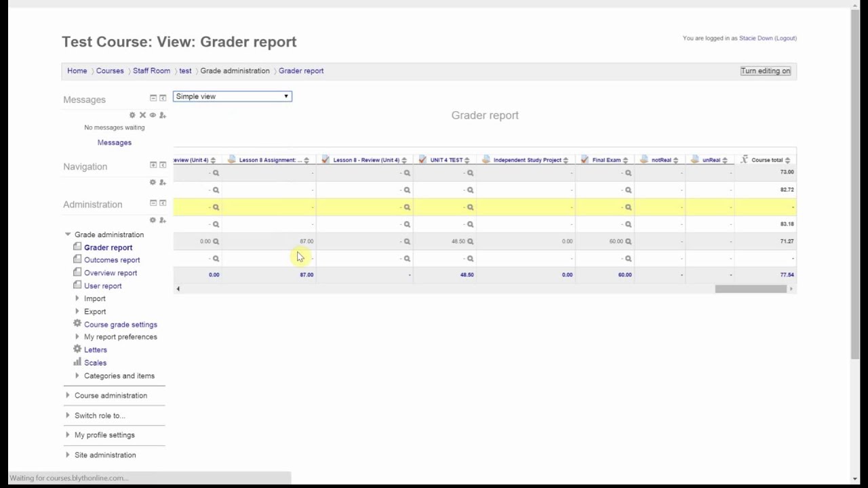Click the Administration block assign roles icon
The width and height of the screenshot is (868, 488).
tap(163, 220)
